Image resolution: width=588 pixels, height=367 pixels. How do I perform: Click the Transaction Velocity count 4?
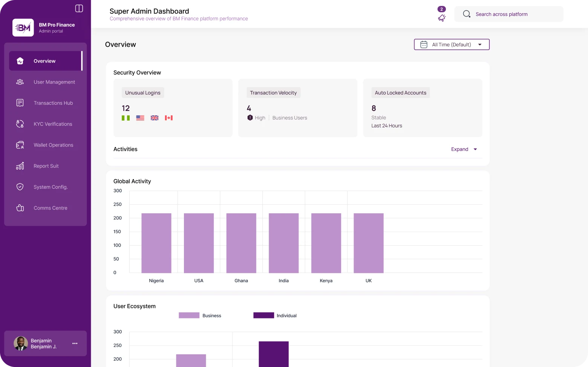[249, 108]
